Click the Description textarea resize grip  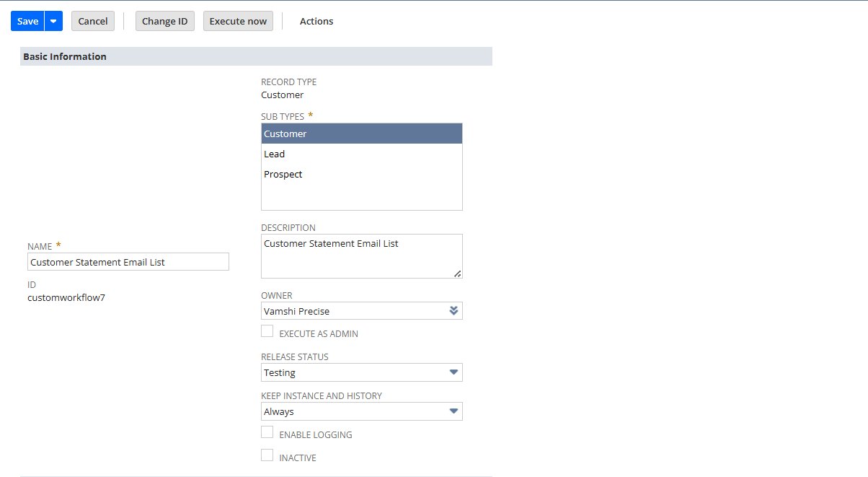457,273
